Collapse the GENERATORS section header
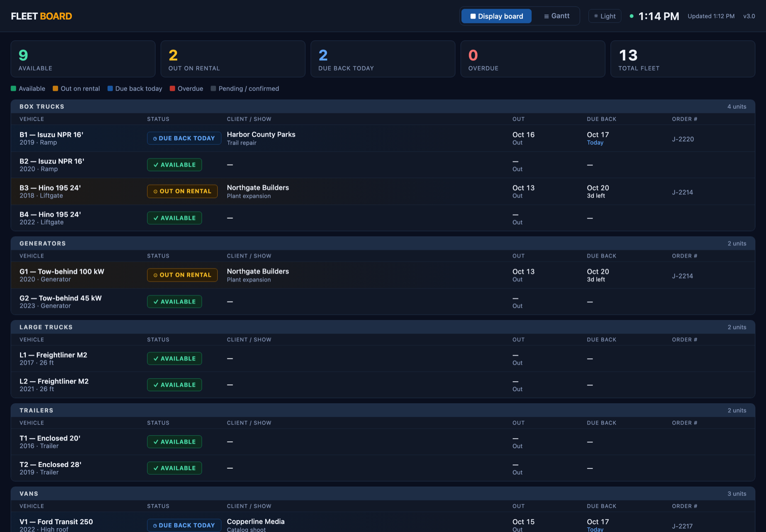 [383, 243]
